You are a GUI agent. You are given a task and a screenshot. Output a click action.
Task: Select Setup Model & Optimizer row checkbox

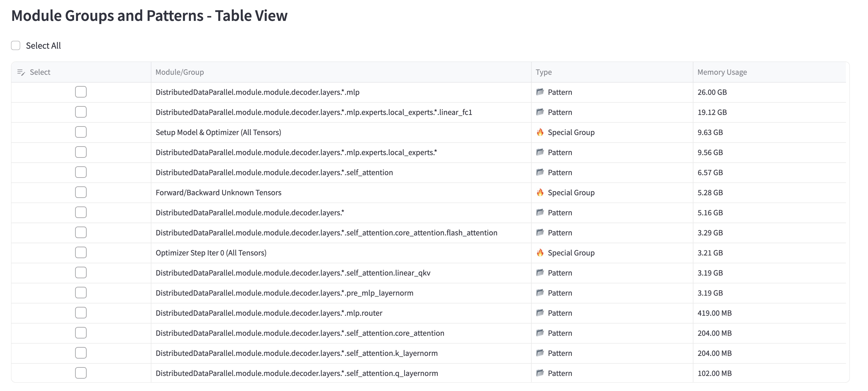[x=81, y=132]
